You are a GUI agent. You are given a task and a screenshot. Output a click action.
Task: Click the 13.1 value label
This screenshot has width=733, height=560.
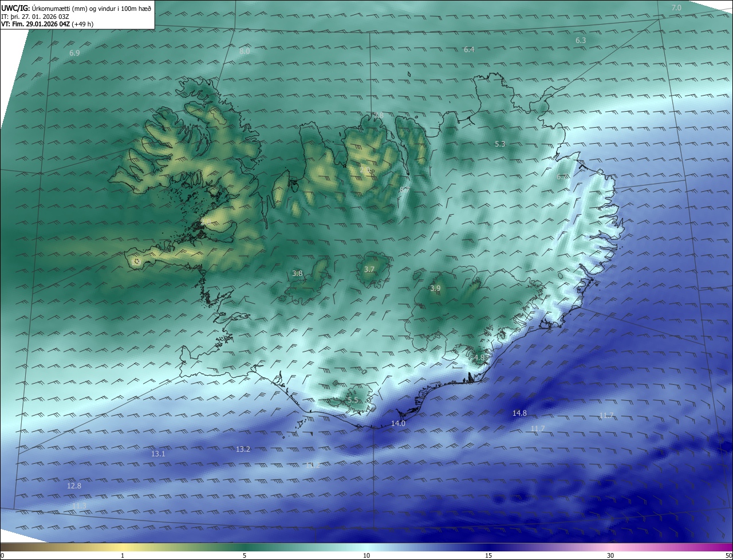(158, 453)
